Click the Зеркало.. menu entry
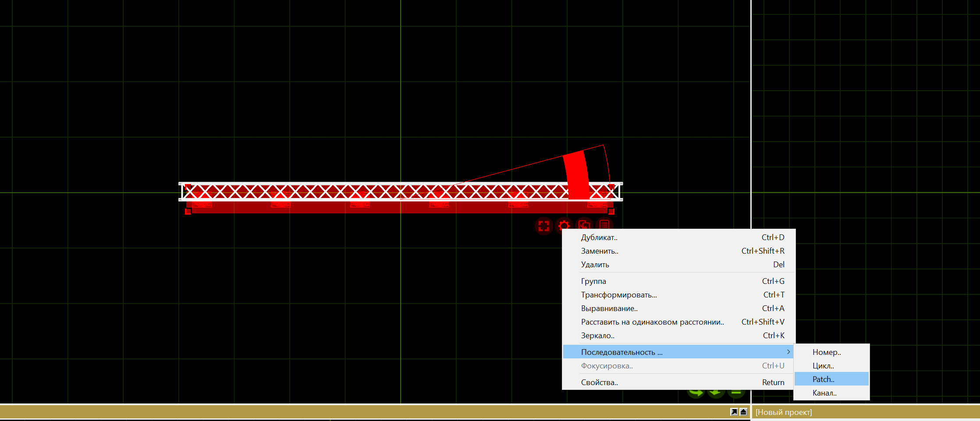 tap(679, 336)
